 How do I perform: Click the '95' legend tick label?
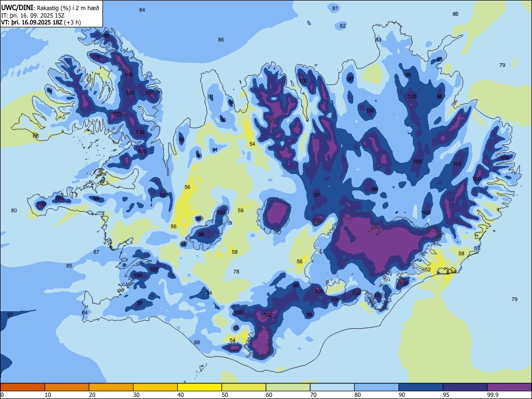(x=446, y=395)
